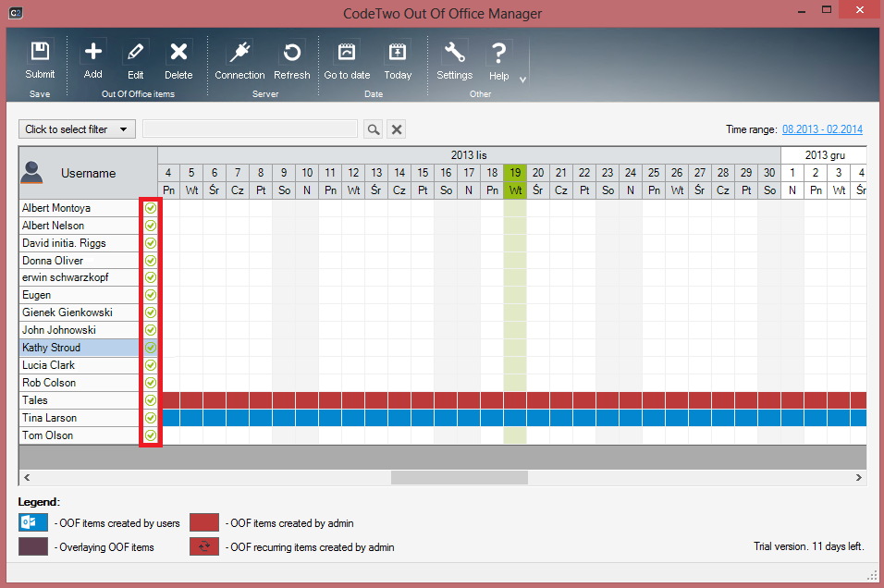Screen dimensions: 884x588
Task: Click the status icon for Tina Larson
Action: [151, 418]
